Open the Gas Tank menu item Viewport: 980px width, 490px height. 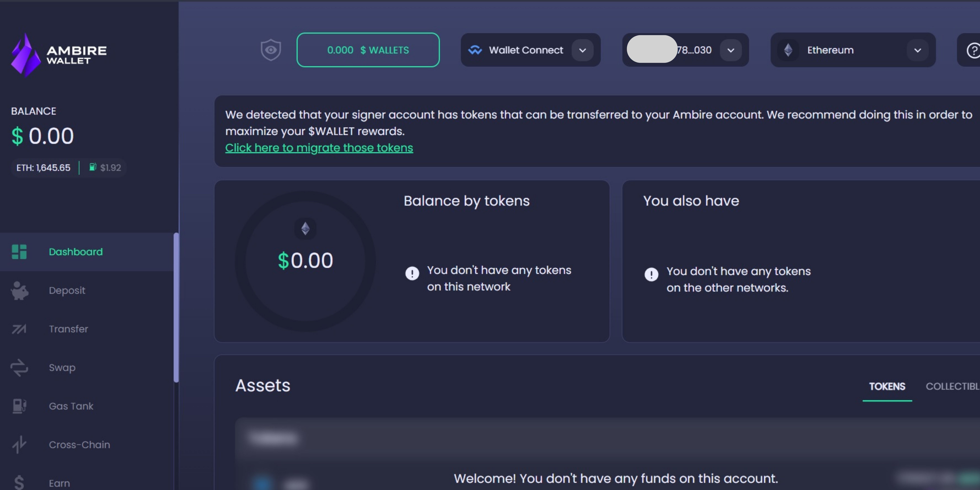tap(87, 406)
